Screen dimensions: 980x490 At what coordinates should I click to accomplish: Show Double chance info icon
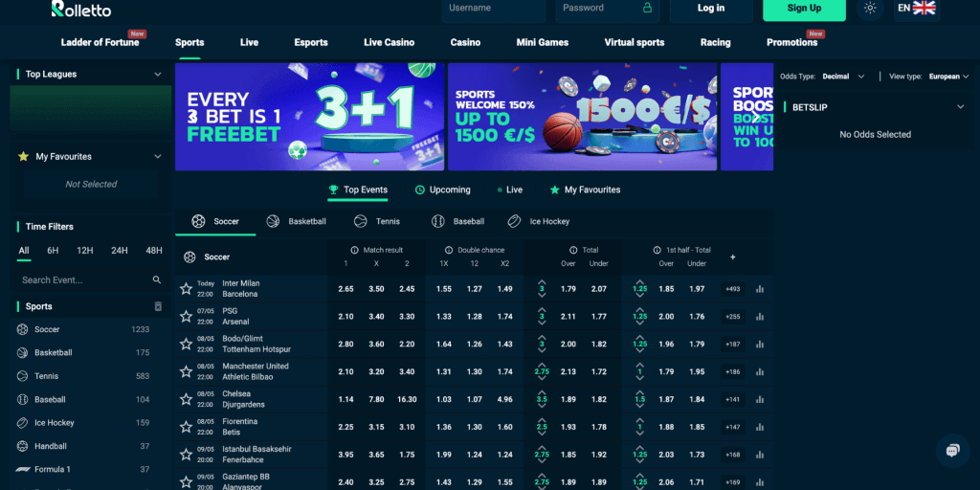pos(449,250)
